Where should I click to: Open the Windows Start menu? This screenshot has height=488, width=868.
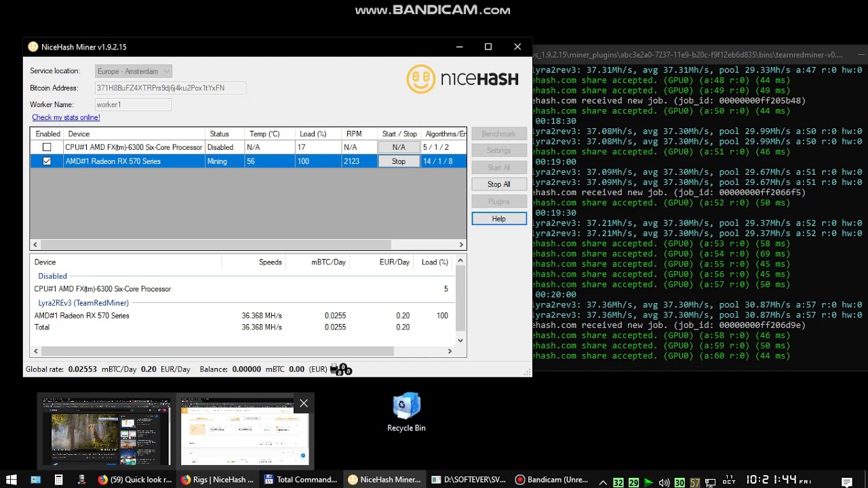[x=12, y=480]
